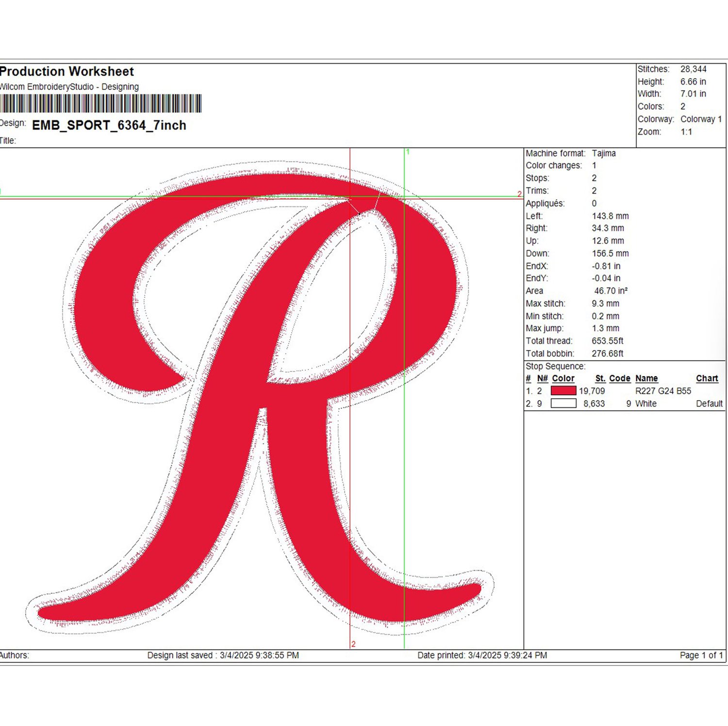
Task: Click the red letter R embroidery design preview
Action: [x=260, y=398]
